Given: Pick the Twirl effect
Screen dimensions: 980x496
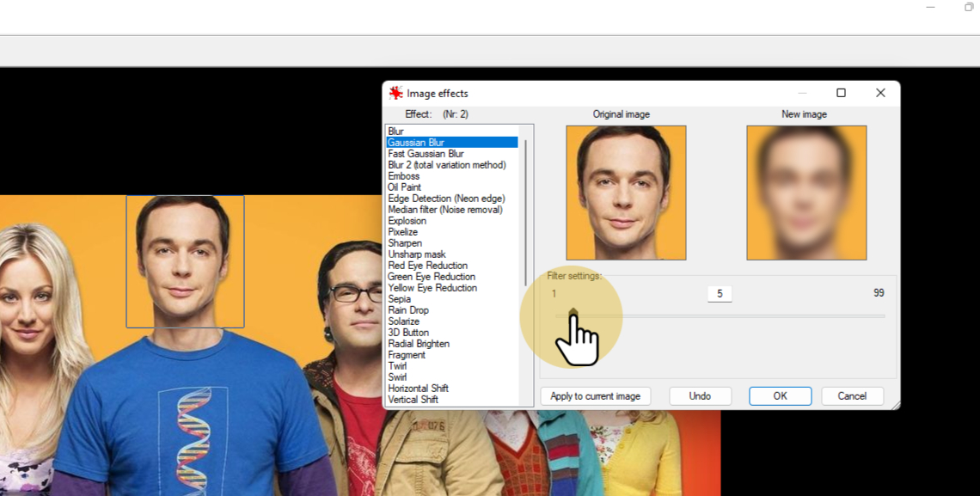Looking at the screenshot, I should tap(397, 366).
